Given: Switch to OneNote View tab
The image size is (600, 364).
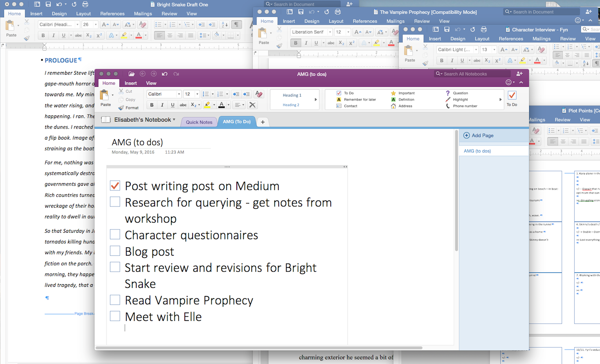Looking at the screenshot, I should point(151,83).
